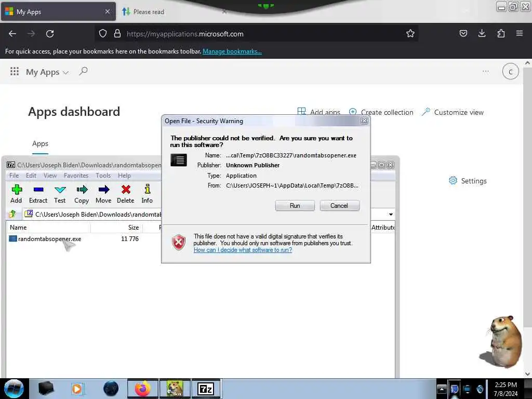The height and width of the screenshot is (399, 532).
Task: Select randomtabsopener.exe in the file list
Action: click(45, 239)
